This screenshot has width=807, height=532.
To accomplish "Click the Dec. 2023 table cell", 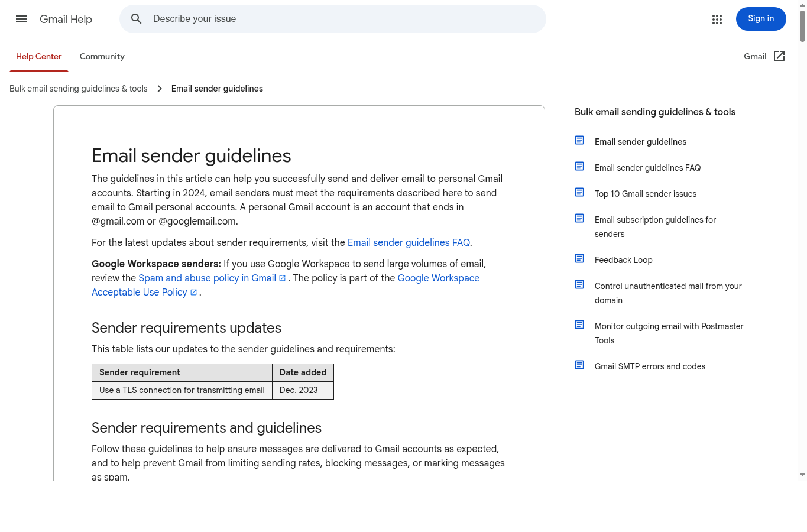I will tap(303, 390).
